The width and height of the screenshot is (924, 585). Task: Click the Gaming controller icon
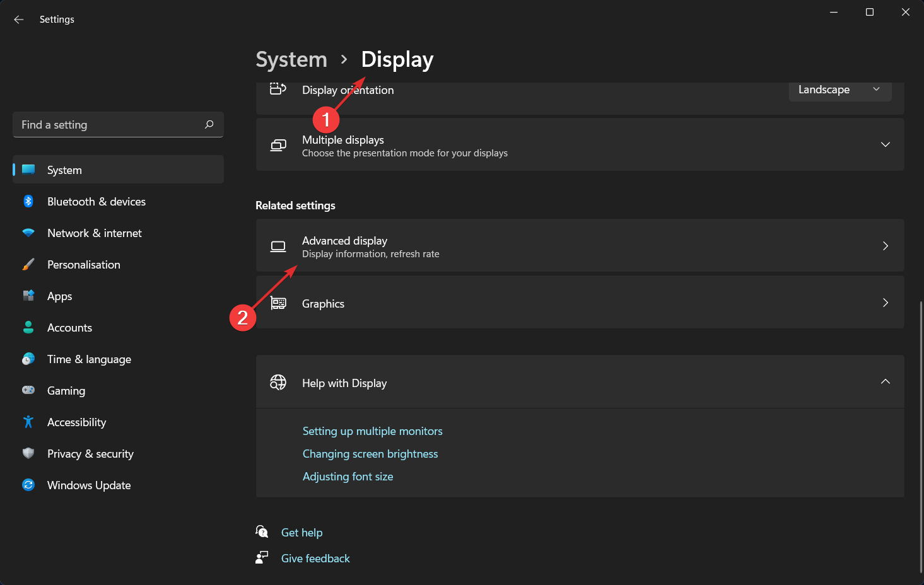(x=28, y=390)
